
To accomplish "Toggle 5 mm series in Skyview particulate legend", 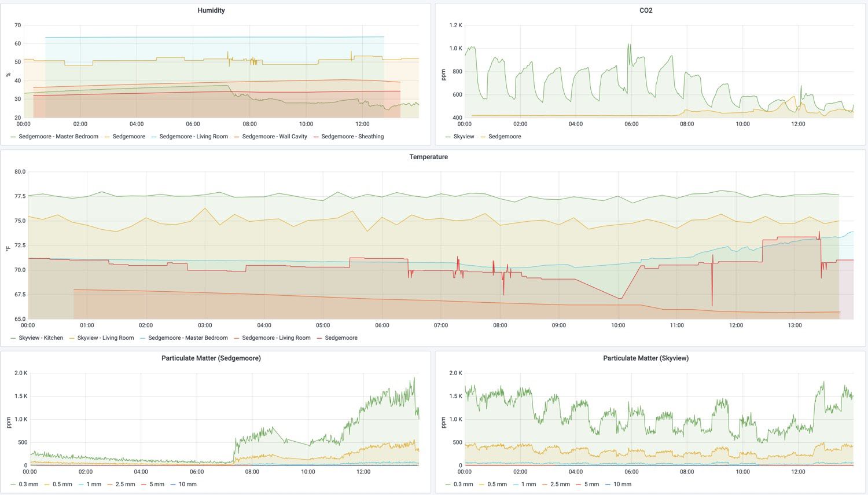I will click(591, 485).
